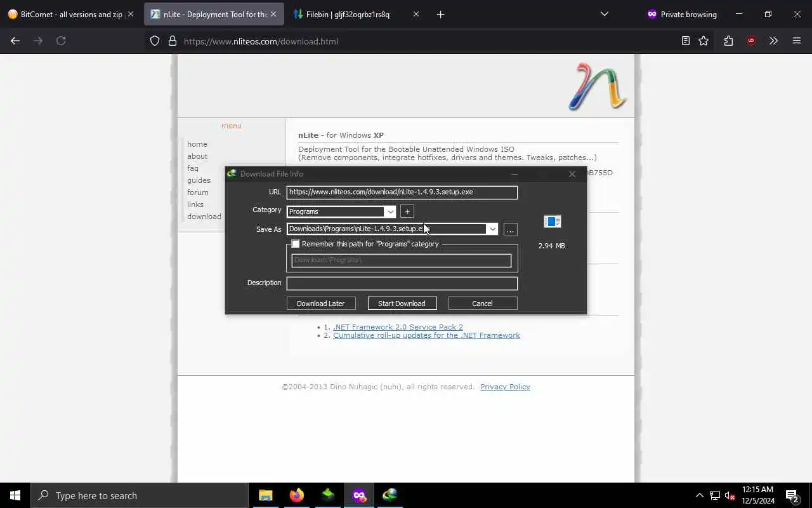The height and width of the screenshot is (508, 812).
Task: Open the Firefox application menu
Action: [797, 41]
